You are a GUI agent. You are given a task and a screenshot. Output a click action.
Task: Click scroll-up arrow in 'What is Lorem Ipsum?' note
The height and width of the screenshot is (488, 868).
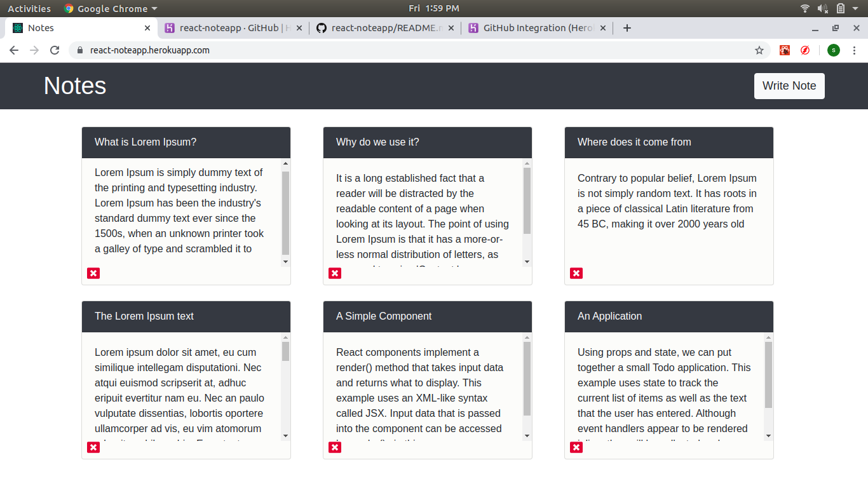(x=285, y=163)
